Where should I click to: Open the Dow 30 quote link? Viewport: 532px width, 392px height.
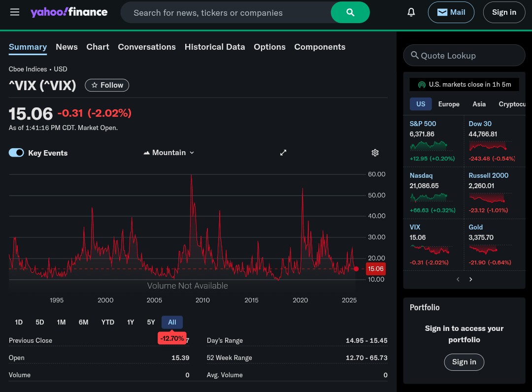pos(480,124)
